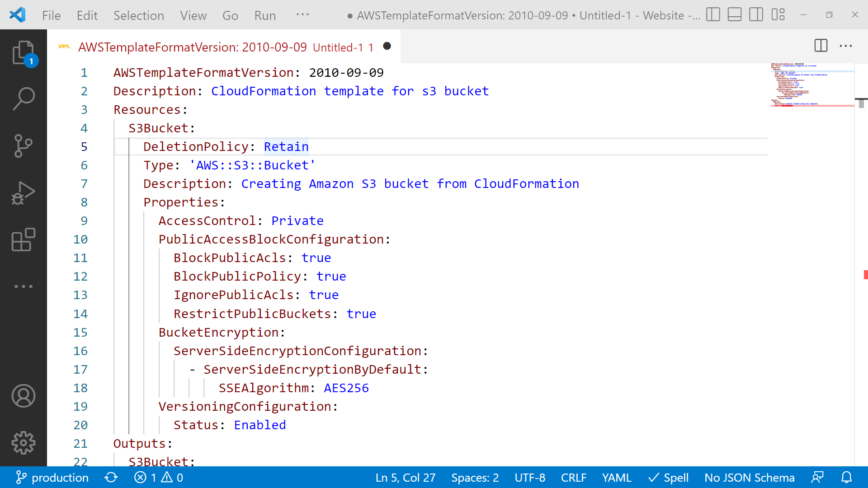Change language mode from YAML
This screenshot has width=868, height=488.
[616, 478]
